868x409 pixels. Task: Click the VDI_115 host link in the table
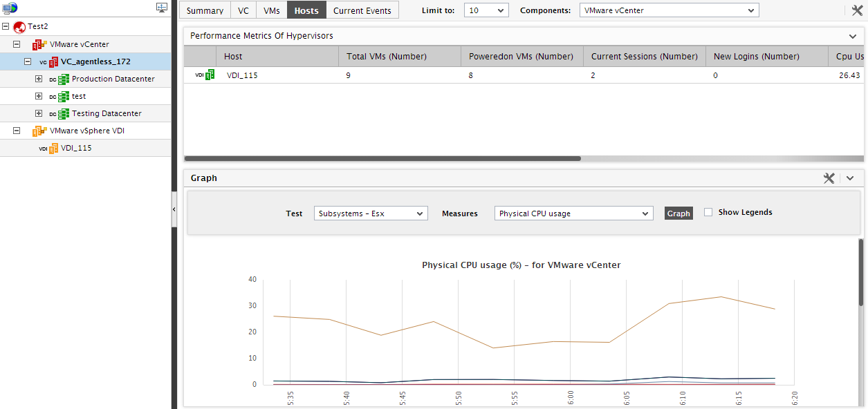(x=242, y=75)
